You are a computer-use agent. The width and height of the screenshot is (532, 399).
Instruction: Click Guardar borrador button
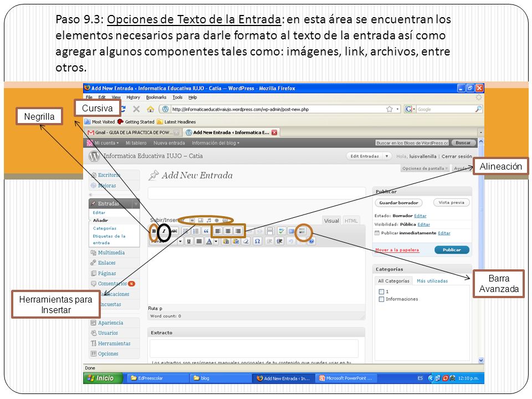(x=398, y=203)
